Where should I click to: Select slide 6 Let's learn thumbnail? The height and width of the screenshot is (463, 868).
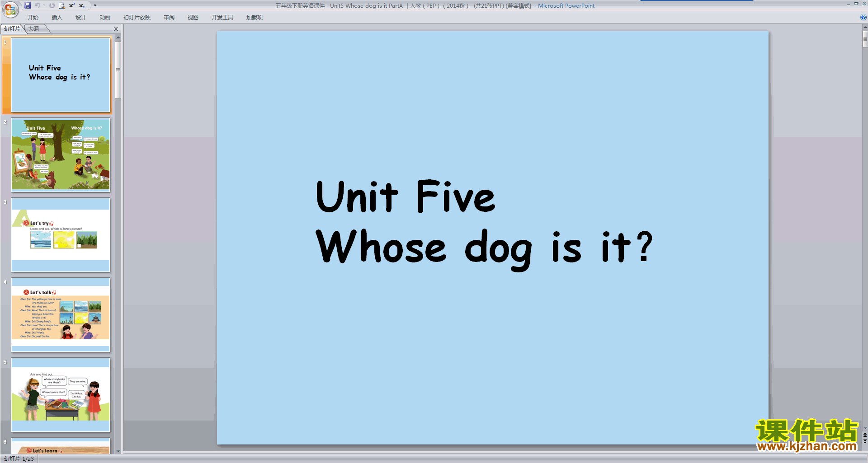pos(61,446)
